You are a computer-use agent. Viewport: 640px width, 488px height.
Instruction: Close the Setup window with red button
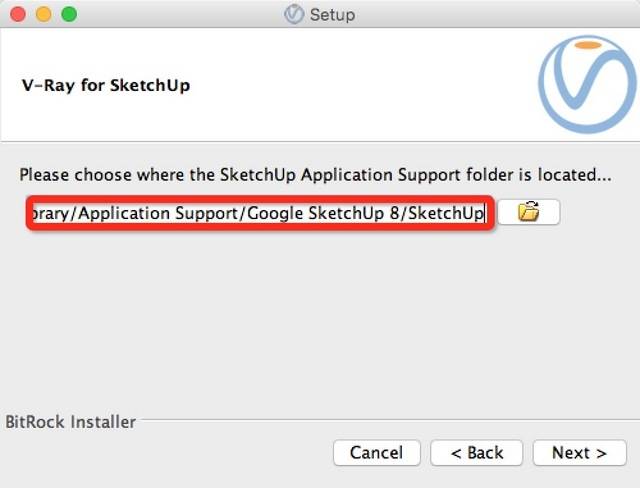click(x=18, y=14)
